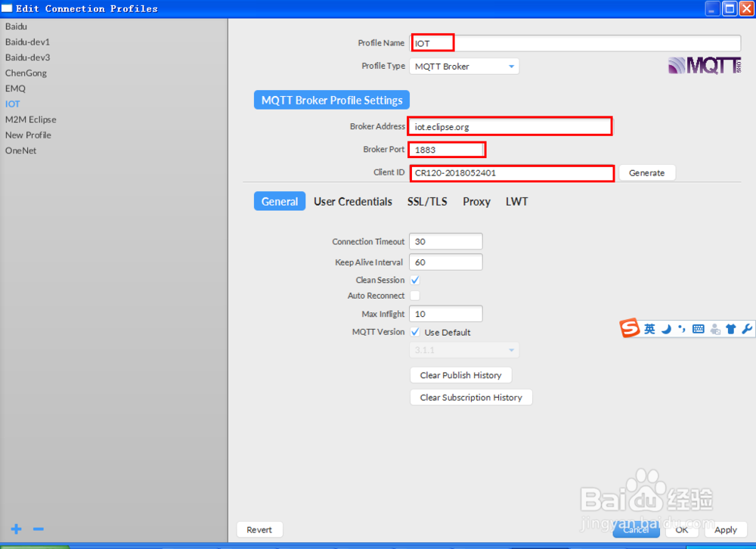
Task: Click the moon icon on the input bar
Action: pyautogui.click(x=665, y=328)
